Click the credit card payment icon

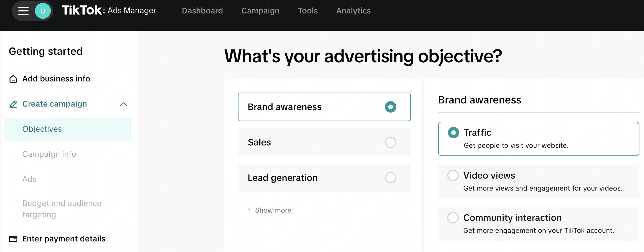point(13,239)
